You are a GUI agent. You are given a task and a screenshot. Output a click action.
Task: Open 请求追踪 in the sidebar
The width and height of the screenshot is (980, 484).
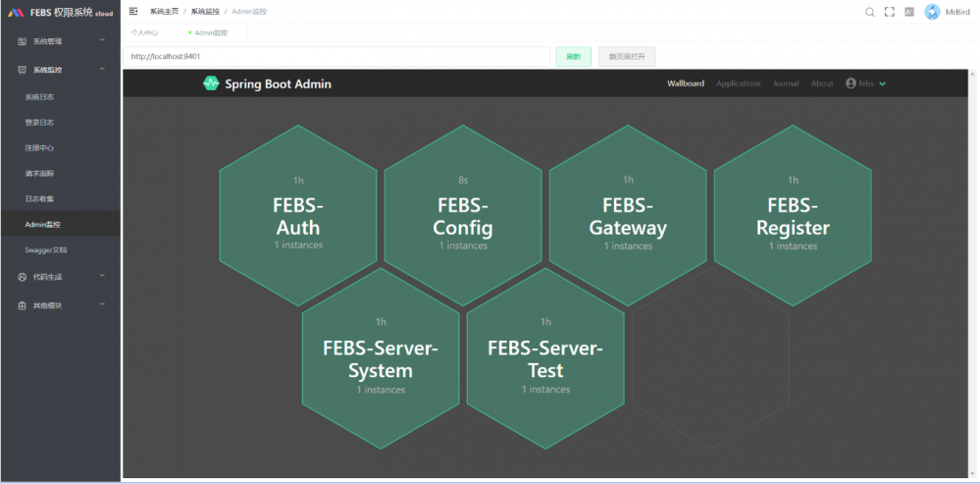click(60, 173)
